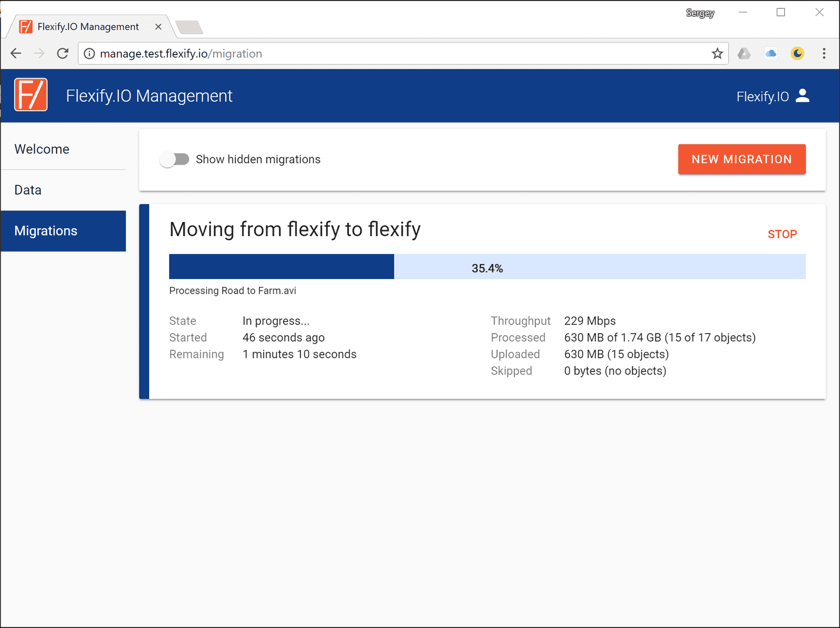The height and width of the screenshot is (628, 840).
Task: Open a new browser tab
Action: pyautogui.click(x=189, y=26)
